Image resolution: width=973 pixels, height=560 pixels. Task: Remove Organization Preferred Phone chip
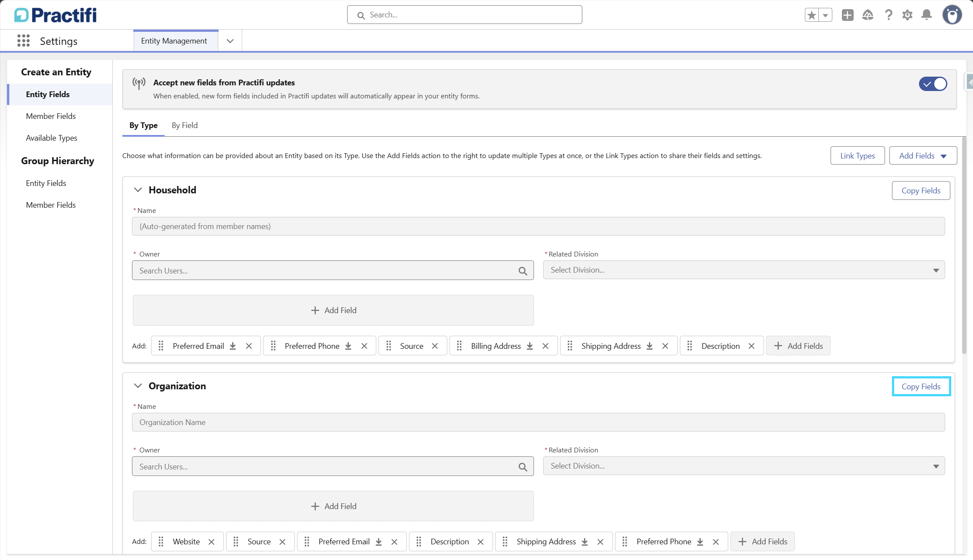(x=716, y=542)
